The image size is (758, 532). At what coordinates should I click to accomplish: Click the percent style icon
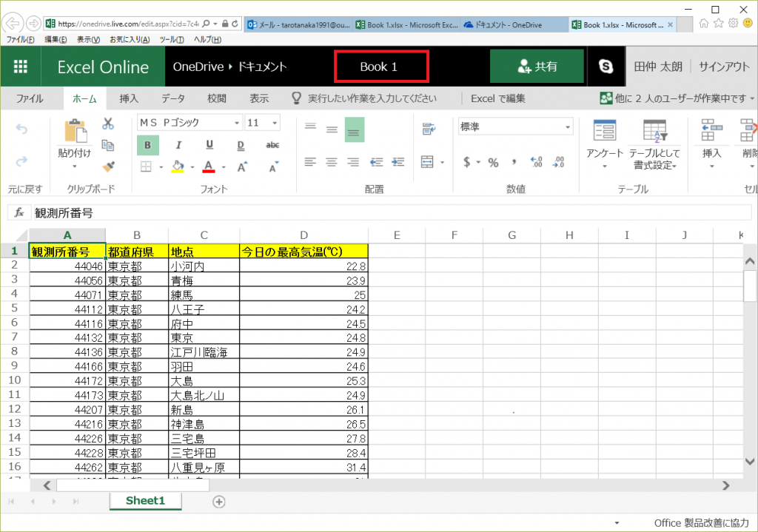tap(493, 163)
